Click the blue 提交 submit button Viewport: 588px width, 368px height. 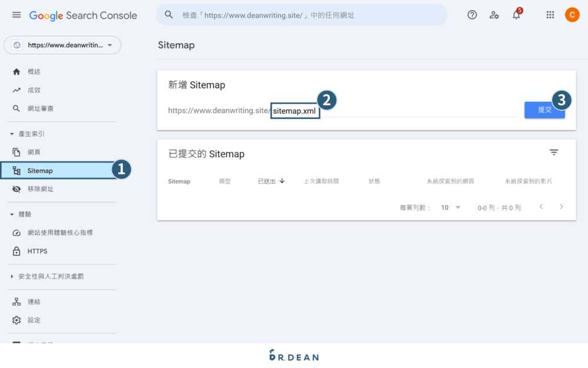pos(544,110)
